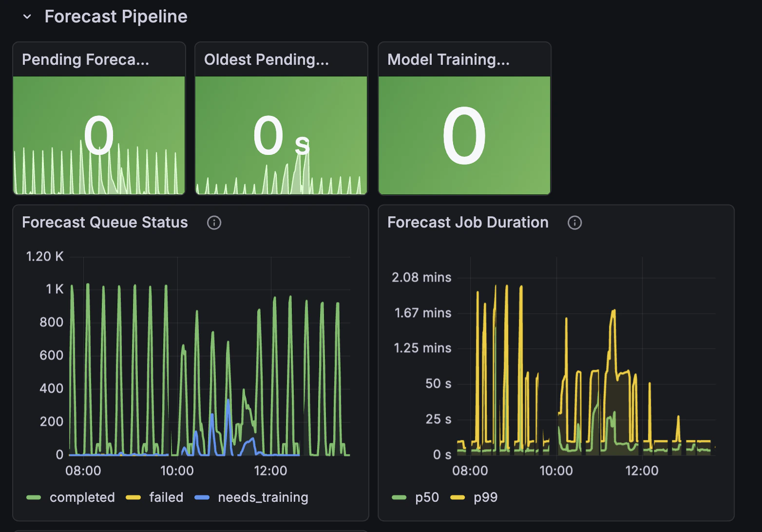Click the Forecast Pipeline row title
762x532 pixels.
click(x=116, y=16)
